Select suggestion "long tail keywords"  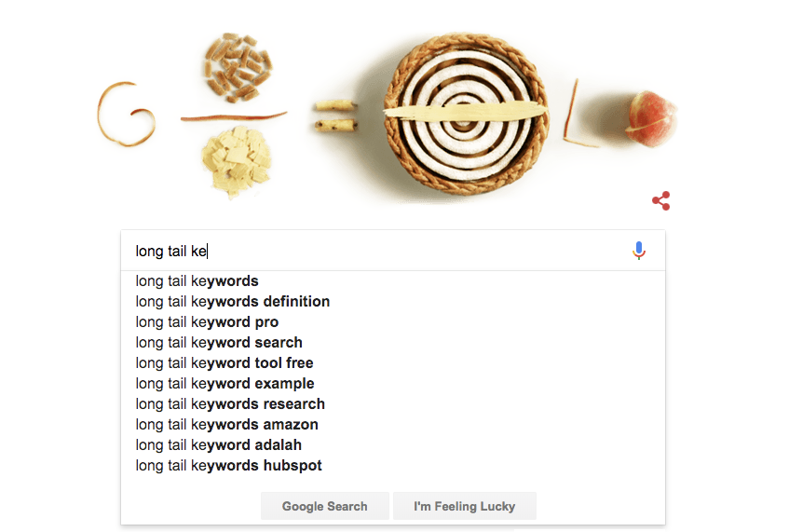tap(197, 281)
